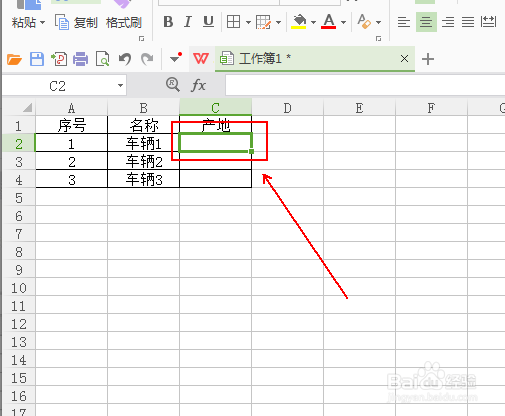Justify text alignment

pos(468,22)
